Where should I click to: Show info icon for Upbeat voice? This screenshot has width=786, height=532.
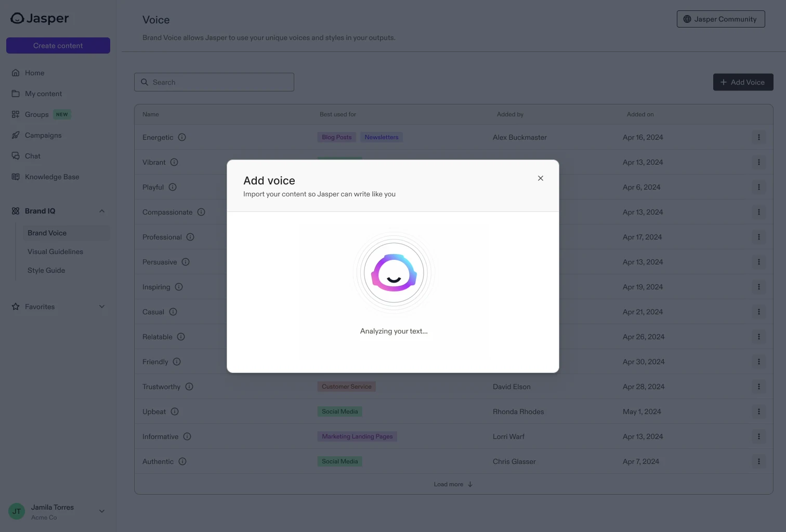[175, 411]
